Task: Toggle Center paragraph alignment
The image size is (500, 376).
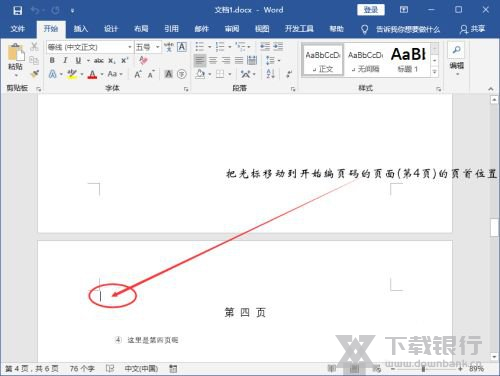Action: pos(213,60)
